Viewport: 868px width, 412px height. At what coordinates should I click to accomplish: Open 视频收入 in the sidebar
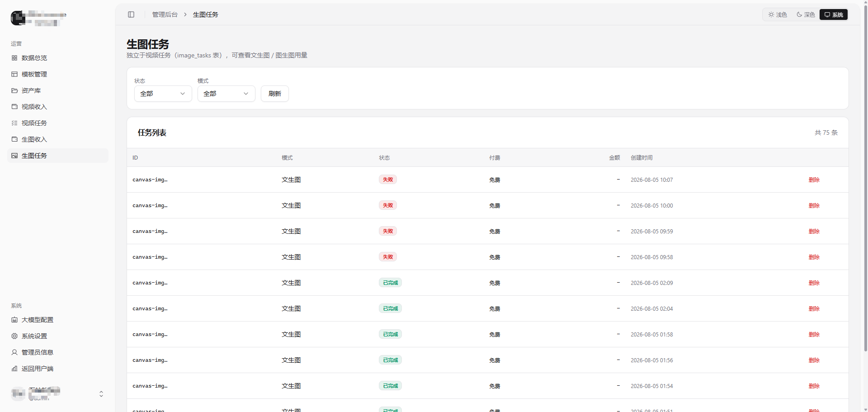tap(58, 107)
